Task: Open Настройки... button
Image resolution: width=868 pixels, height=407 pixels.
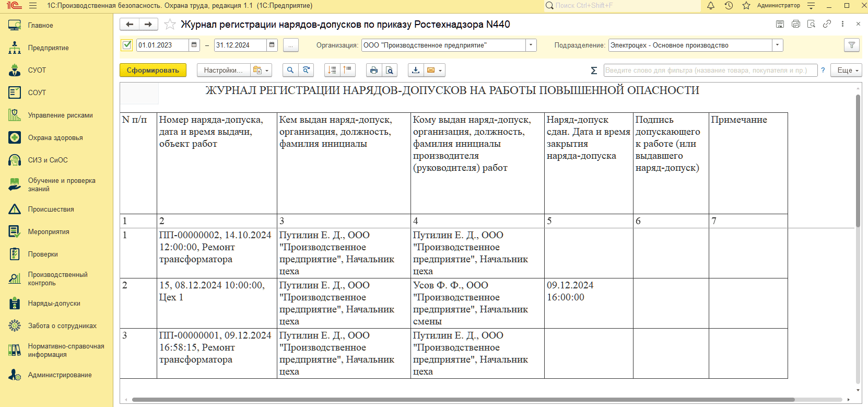Action: pyautogui.click(x=224, y=70)
